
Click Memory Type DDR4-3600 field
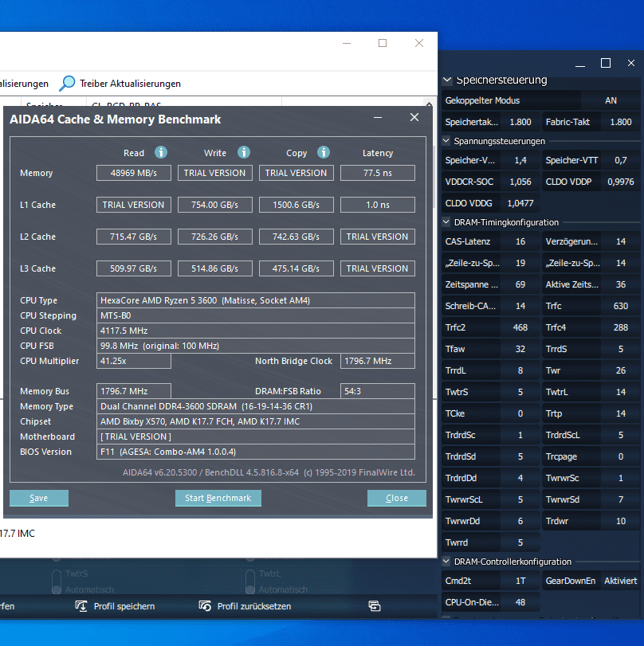(256, 406)
